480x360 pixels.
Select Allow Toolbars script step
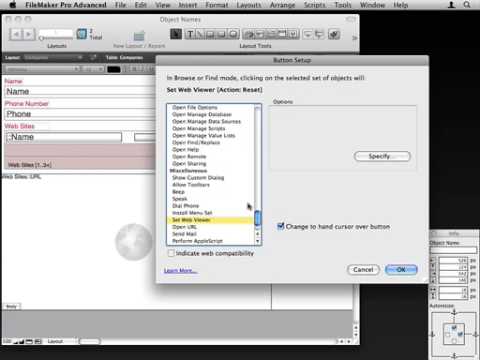(191, 185)
